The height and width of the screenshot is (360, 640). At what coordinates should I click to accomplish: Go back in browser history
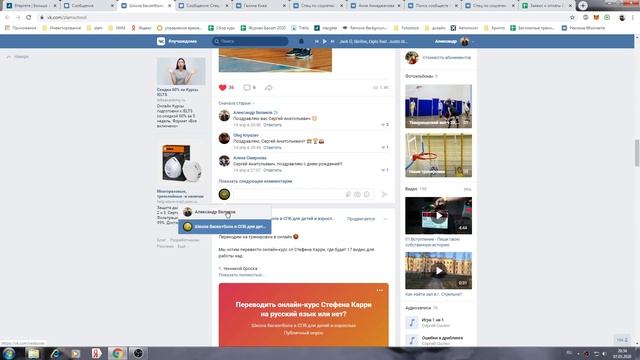(x=7, y=18)
